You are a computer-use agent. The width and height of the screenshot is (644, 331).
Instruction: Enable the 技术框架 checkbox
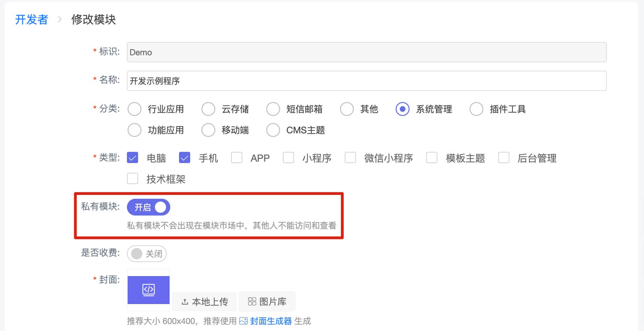click(133, 179)
